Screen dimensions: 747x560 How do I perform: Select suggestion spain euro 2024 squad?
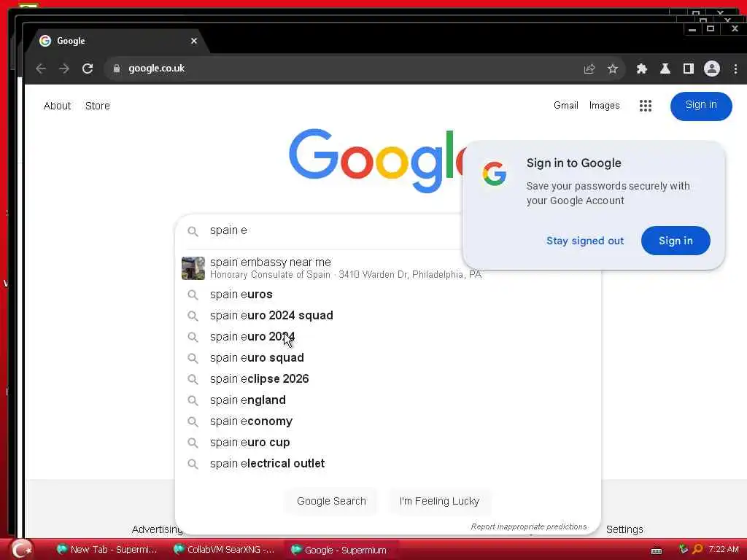(x=388, y=316)
